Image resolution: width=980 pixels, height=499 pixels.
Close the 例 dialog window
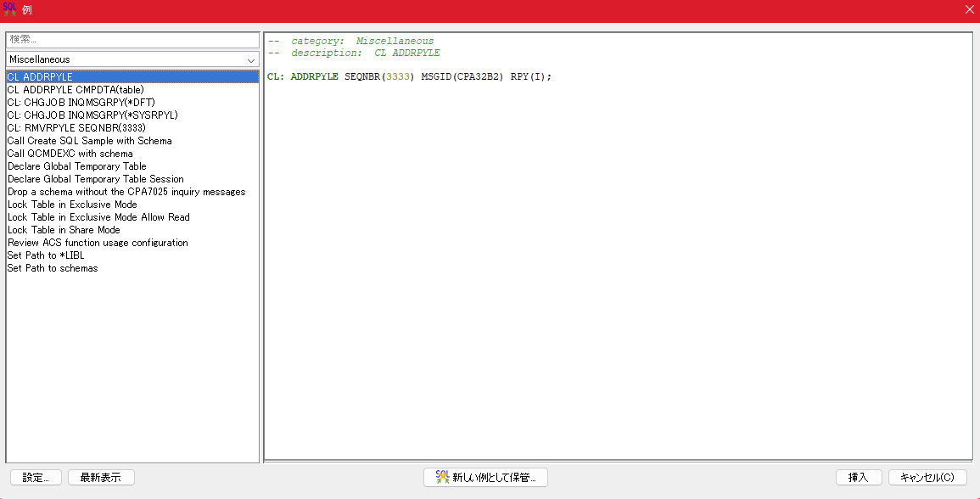(969, 9)
